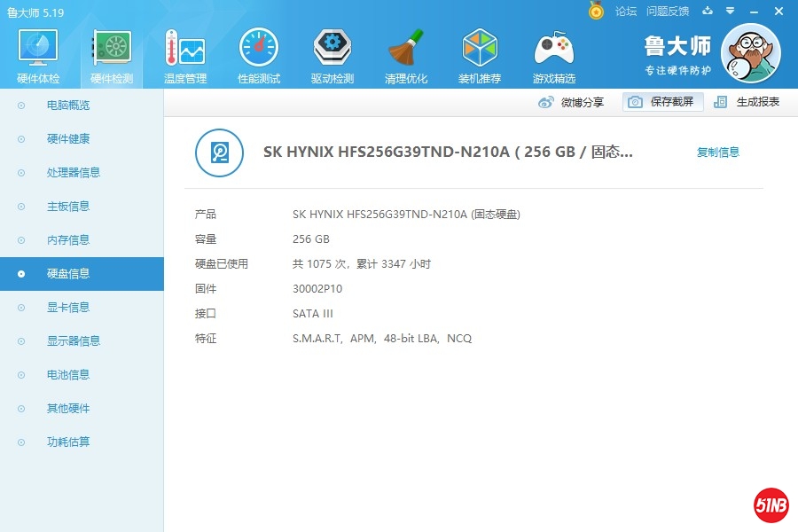Click the 生成报表 report button
The height and width of the screenshot is (532, 798).
pos(747,102)
